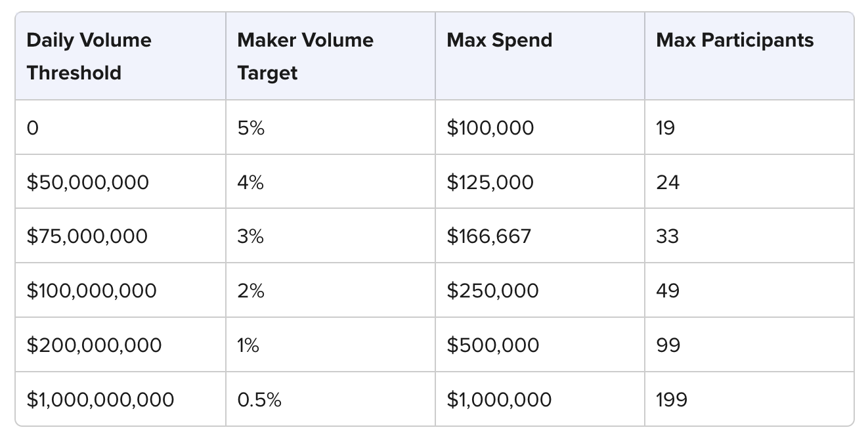Screen dimensions: 868x436
Task: Click the 3% maker target cell
Action: [251, 236]
